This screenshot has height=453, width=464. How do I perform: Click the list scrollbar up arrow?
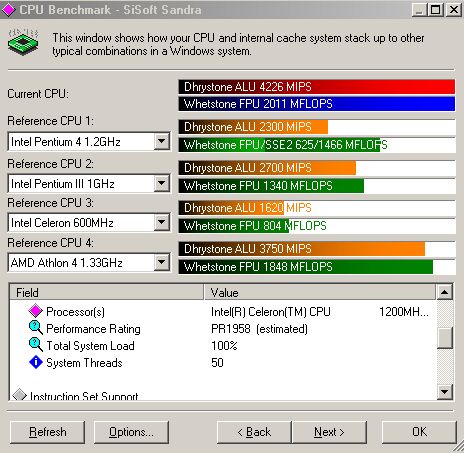pos(444,292)
